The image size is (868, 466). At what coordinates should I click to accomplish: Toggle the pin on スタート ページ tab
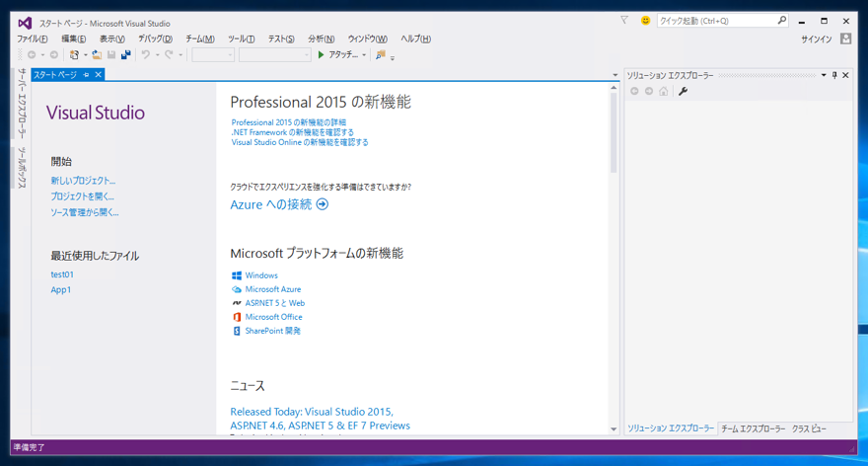tap(86, 75)
